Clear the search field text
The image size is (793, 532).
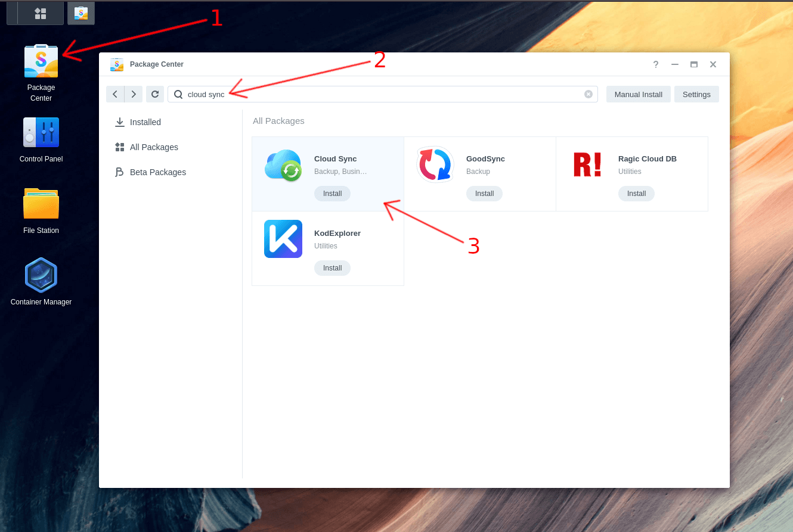(588, 94)
